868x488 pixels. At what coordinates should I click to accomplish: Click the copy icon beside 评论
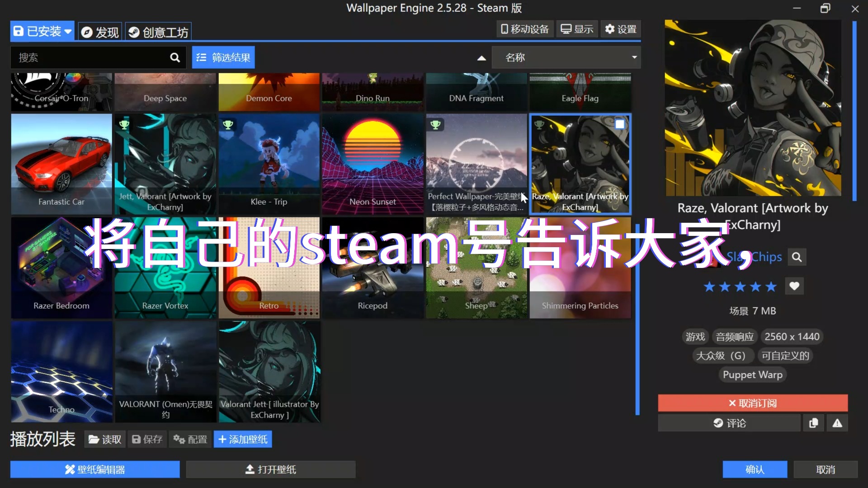813,423
